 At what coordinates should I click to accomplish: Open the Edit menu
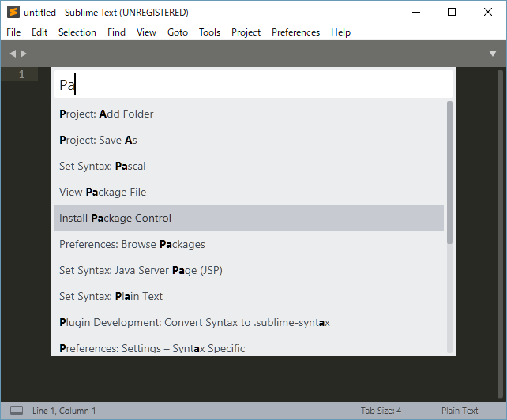point(39,32)
